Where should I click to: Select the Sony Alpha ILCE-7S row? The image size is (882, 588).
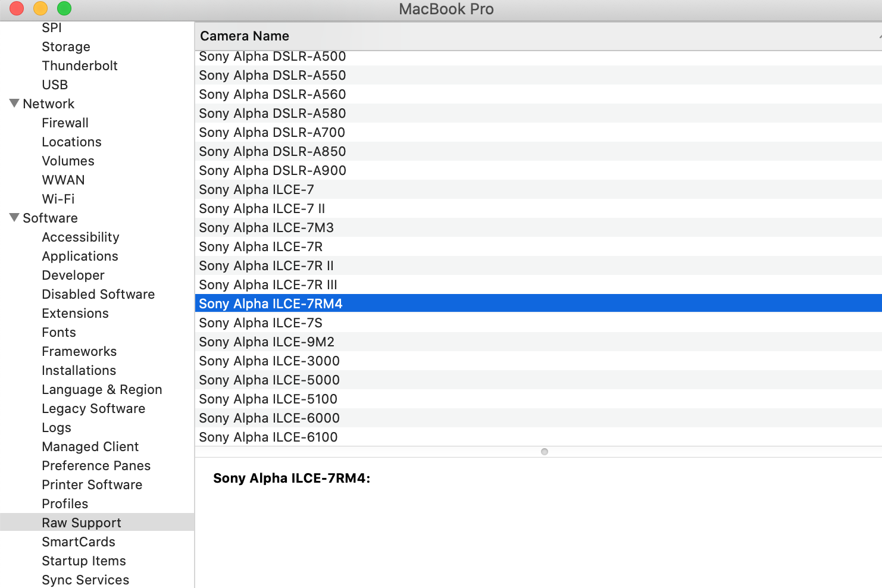[x=539, y=323]
